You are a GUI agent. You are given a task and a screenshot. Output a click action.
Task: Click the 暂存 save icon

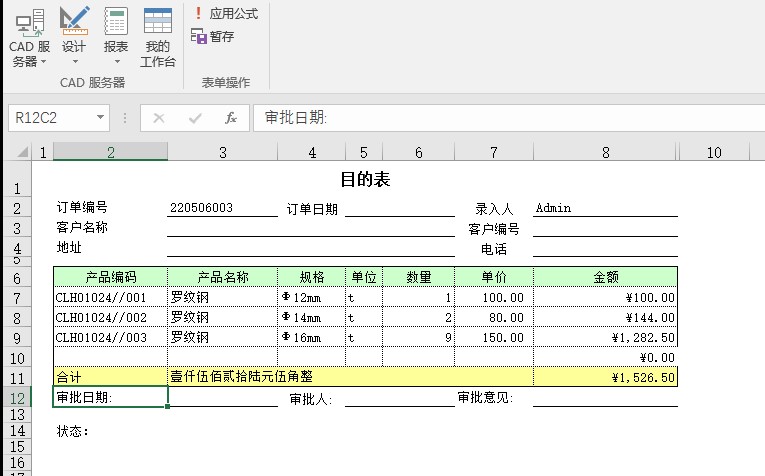click(x=198, y=36)
